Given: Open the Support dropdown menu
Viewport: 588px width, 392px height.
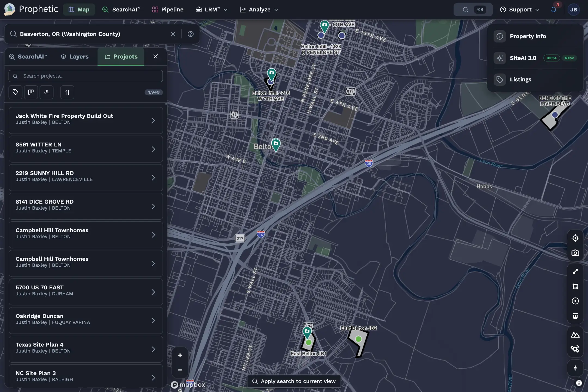Looking at the screenshot, I should [520, 10].
